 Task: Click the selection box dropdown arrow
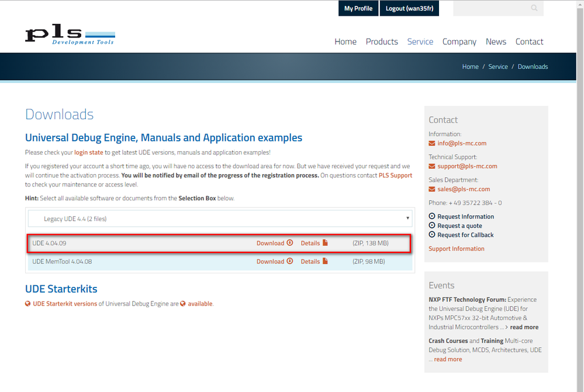tap(407, 218)
